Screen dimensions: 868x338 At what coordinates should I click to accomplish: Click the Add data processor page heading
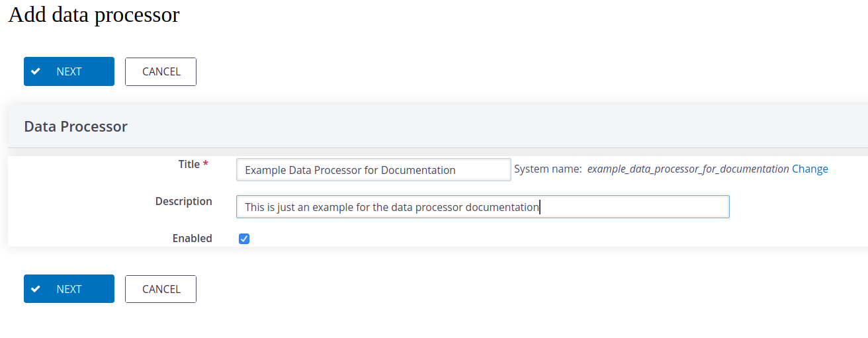point(94,15)
